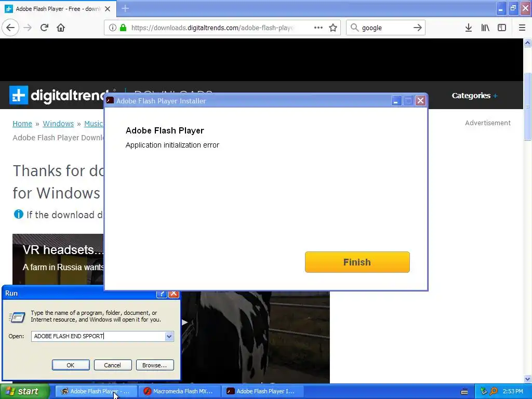This screenshot has width=532, height=399.
Task: Close the Adobe Flash Player browser tab
Action: pyautogui.click(x=108, y=9)
